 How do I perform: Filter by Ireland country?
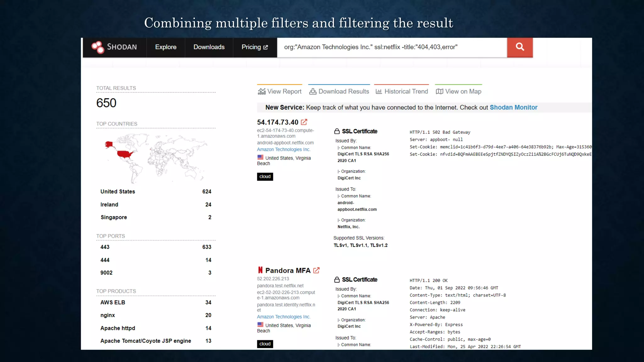click(x=109, y=205)
